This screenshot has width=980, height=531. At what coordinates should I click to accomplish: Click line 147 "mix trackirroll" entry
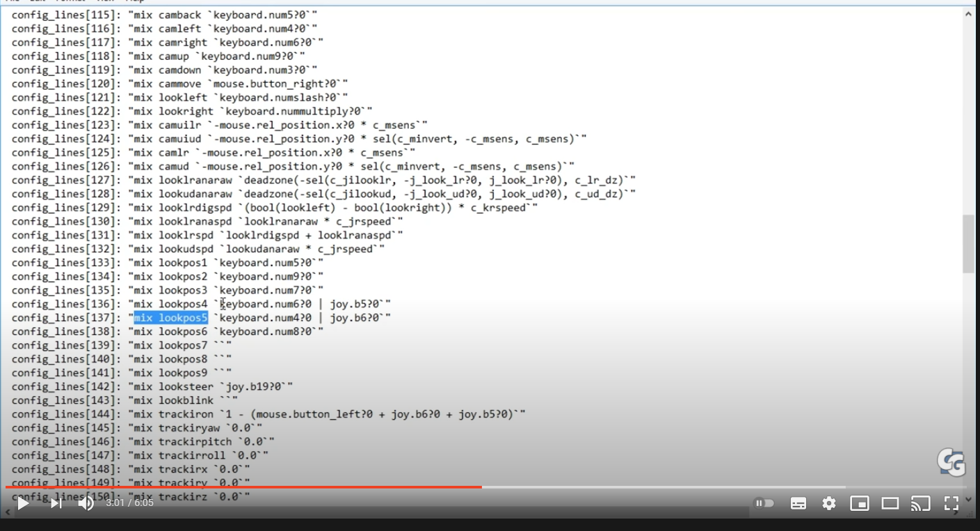tap(140, 455)
